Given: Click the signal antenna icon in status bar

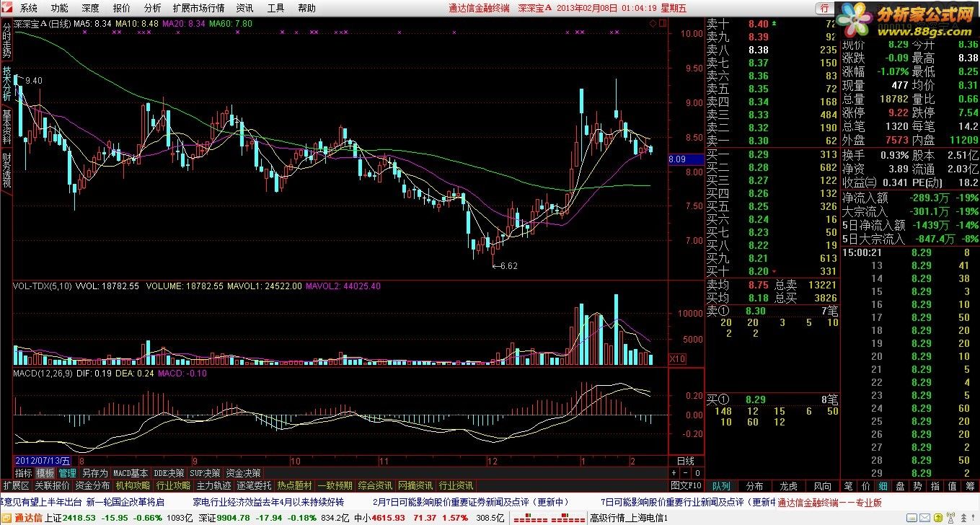Looking at the screenshot, I should click(x=950, y=518).
